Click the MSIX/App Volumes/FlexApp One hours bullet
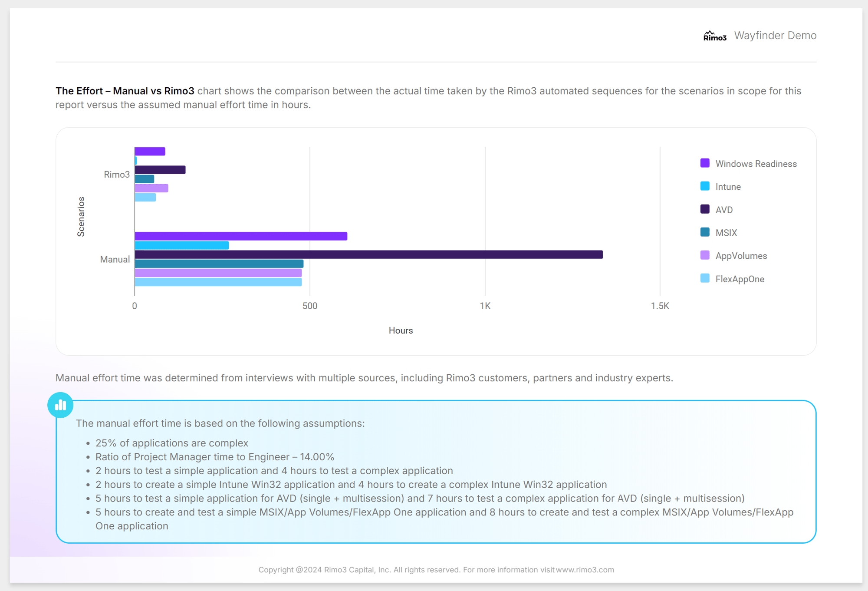Screen dimensions: 868x591 coord(444,519)
